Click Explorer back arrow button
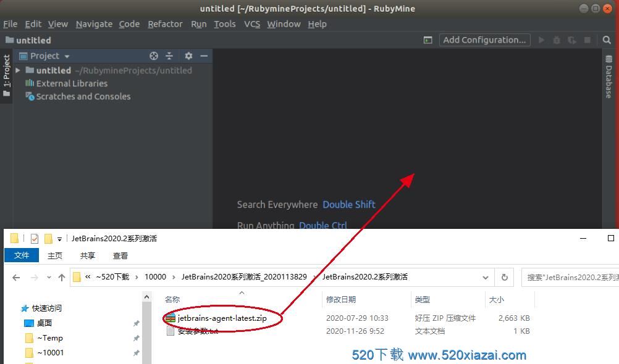The height and width of the screenshot is (364, 619). [x=16, y=277]
